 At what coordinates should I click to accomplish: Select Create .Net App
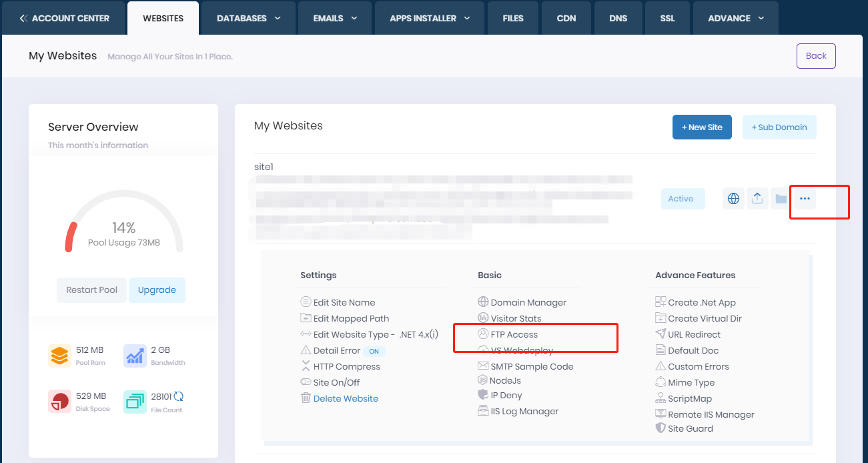(x=702, y=302)
